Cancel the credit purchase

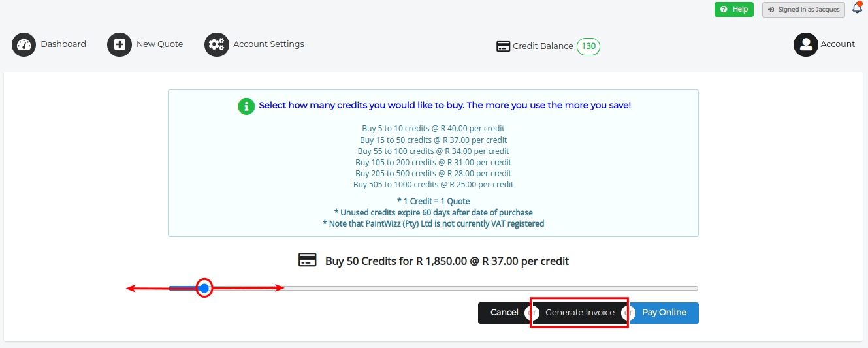504,313
